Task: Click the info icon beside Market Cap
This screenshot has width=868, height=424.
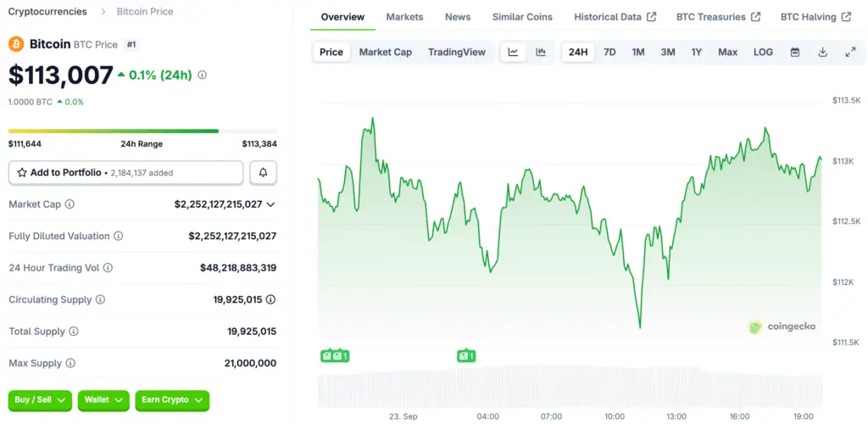Action: [x=70, y=204]
